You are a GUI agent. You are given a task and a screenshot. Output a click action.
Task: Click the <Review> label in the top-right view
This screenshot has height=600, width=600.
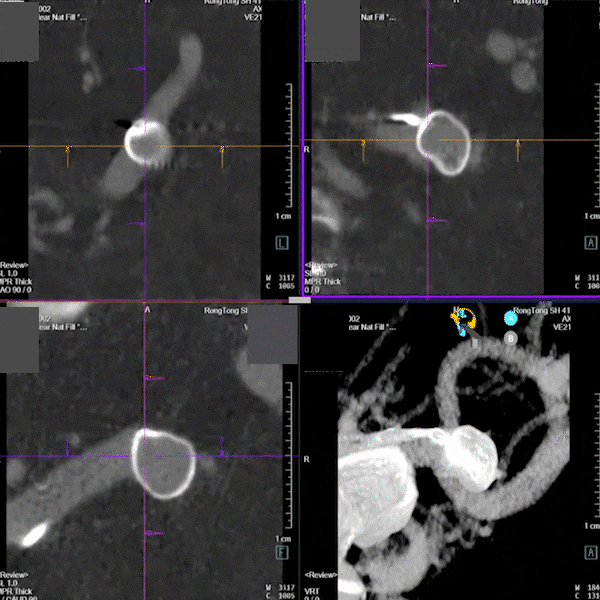(x=321, y=265)
